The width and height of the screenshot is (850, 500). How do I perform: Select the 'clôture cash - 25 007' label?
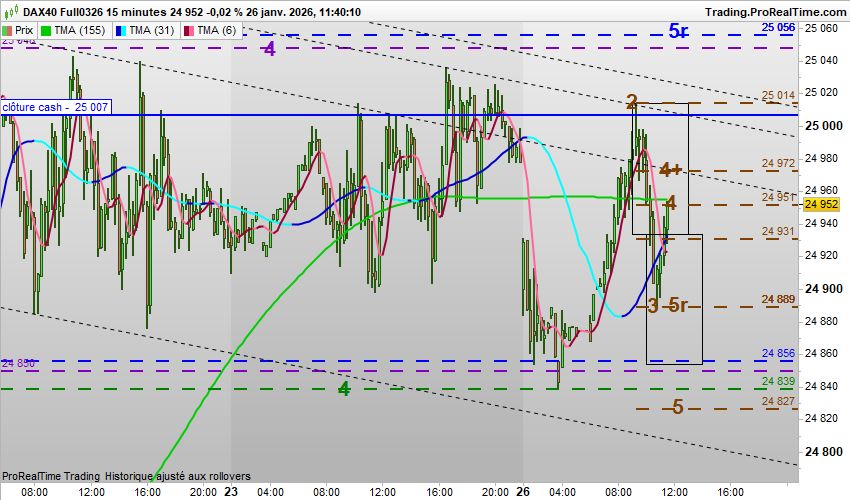tap(55, 107)
